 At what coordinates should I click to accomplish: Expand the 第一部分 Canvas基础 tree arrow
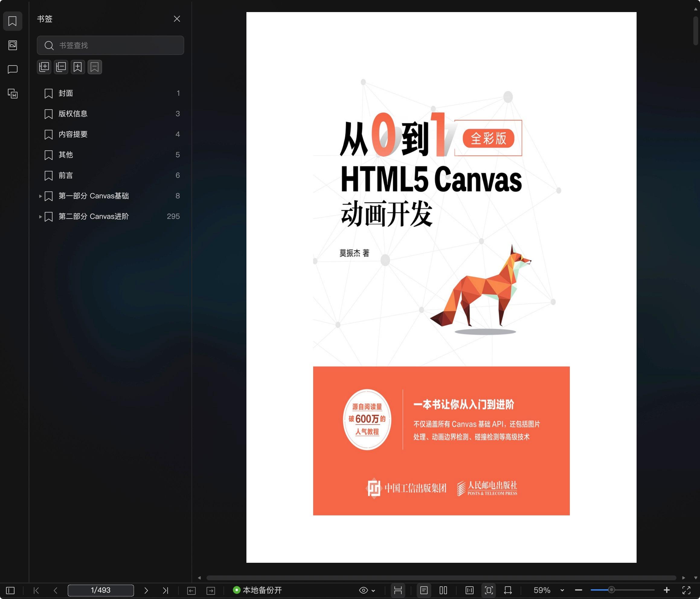(40, 196)
